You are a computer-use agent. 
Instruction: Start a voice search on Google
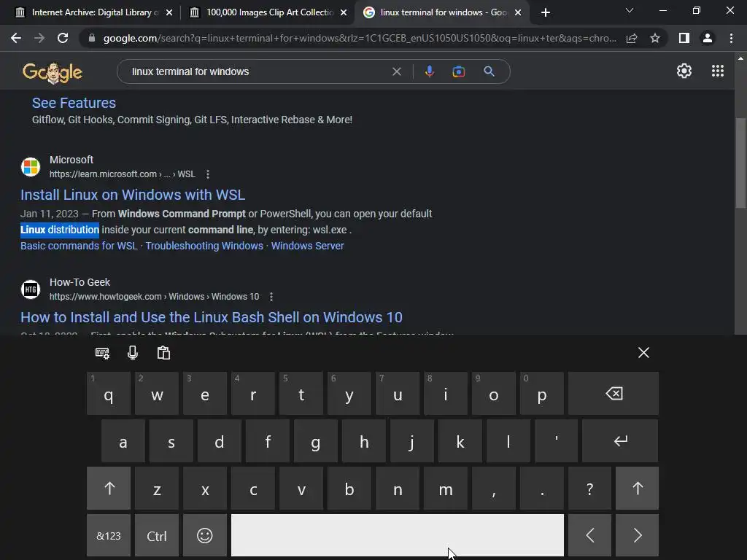point(429,71)
